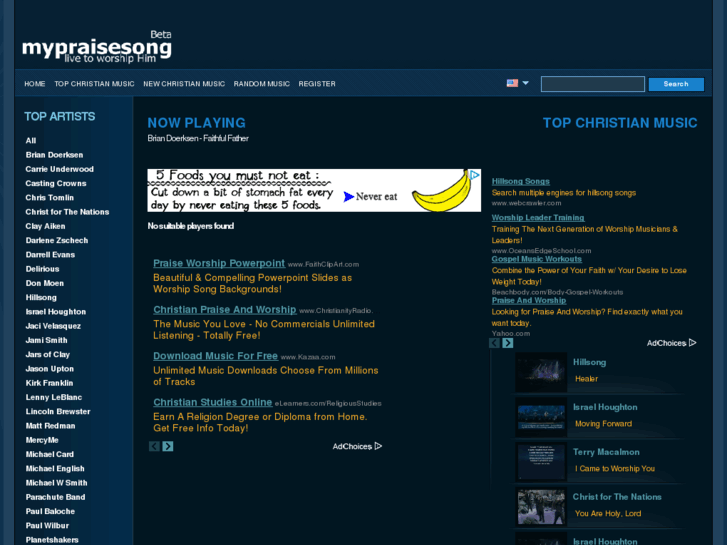727x545 pixels.
Task: Click the previous arrow under center ads
Action: tap(154, 446)
